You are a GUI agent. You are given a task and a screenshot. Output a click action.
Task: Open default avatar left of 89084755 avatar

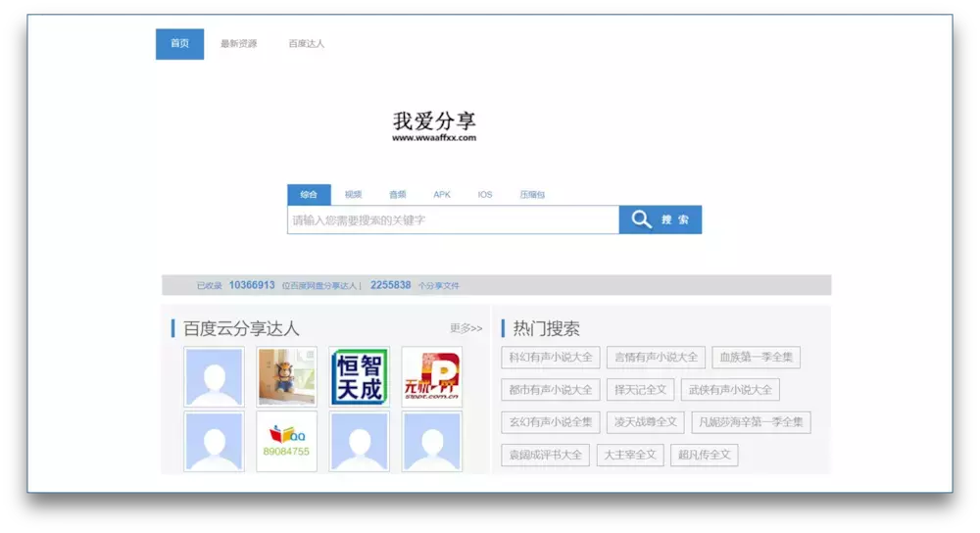tap(214, 441)
